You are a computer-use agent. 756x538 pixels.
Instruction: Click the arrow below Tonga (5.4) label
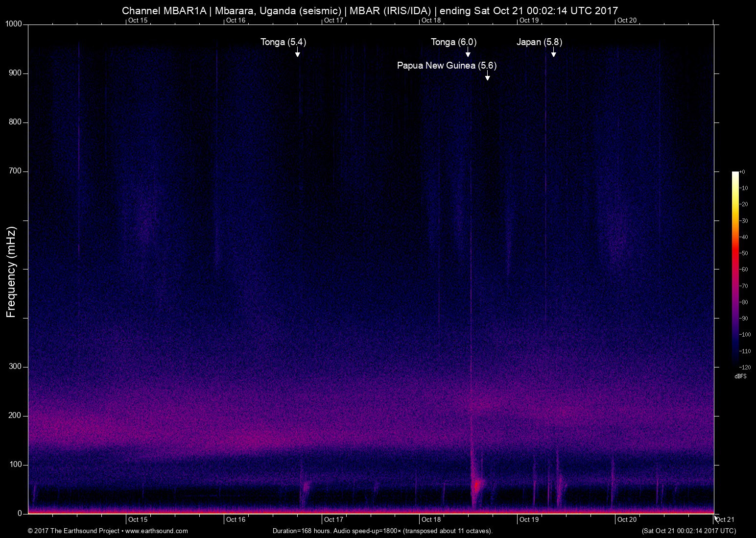point(297,52)
